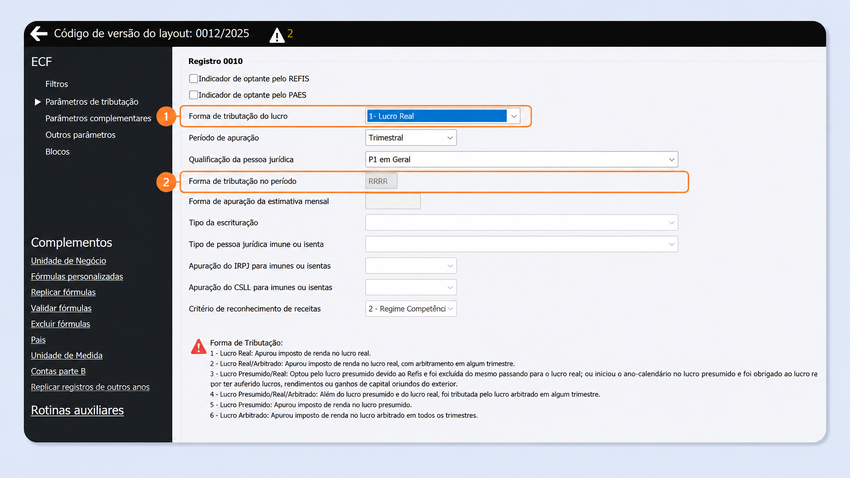Viewport: 850px width, 478px height.
Task: Open the Replicar fórmulas link
Action: point(63,292)
